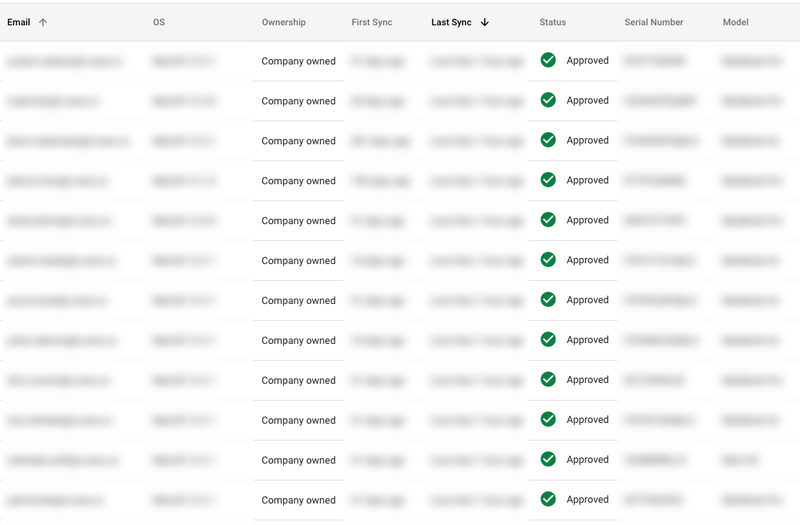Viewport: 800px width, 525px height.
Task: Click the Model column header
Action: point(735,22)
